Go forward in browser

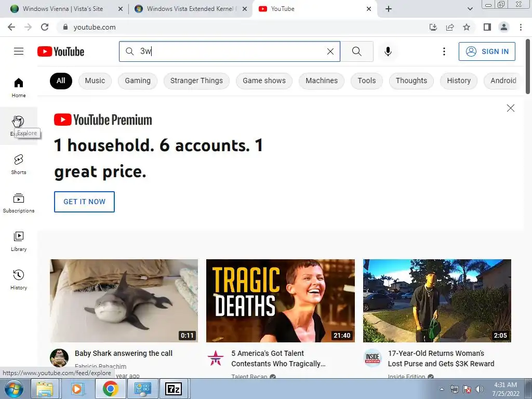point(28,27)
